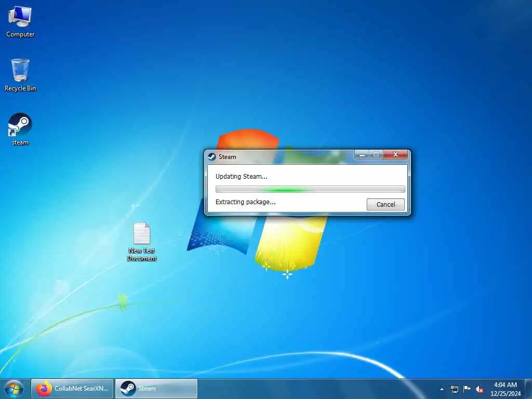Show hidden system tray icons
Image resolution: width=532 pixels, height=399 pixels.
pos(442,389)
